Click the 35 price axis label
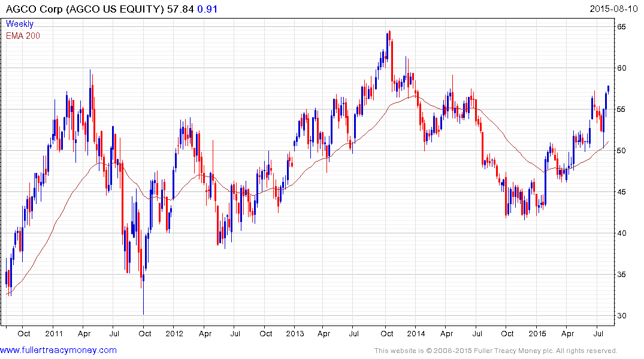 click(x=622, y=275)
